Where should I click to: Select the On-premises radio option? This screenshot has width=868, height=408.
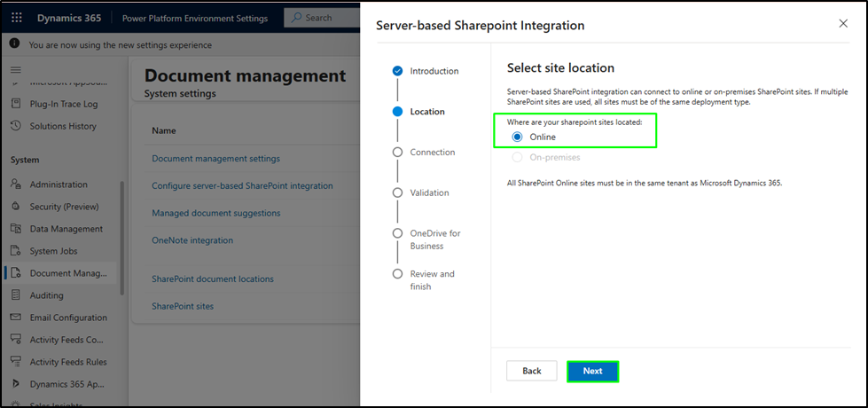pos(518,157)
